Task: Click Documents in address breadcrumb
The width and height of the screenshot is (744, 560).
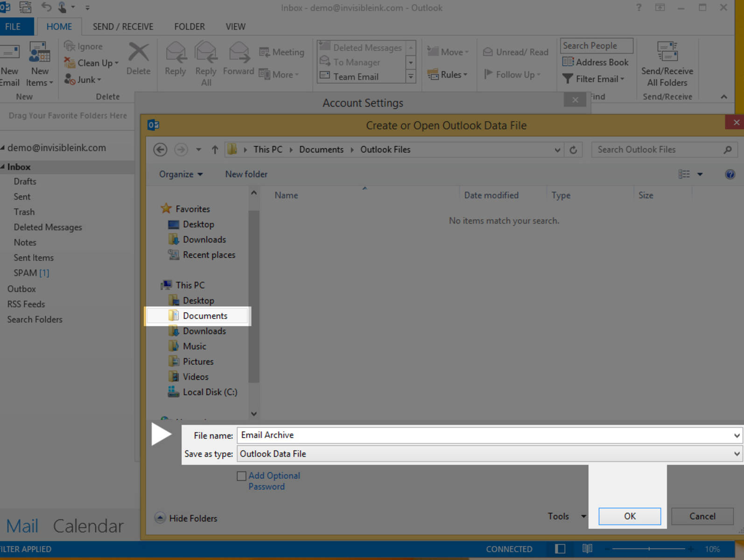Action: tap(321, 149)
